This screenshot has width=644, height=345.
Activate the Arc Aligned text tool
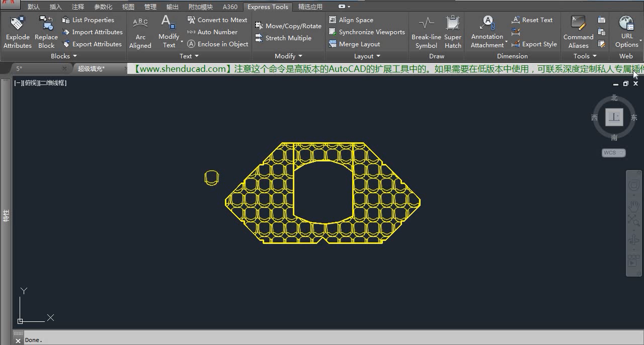140,33
